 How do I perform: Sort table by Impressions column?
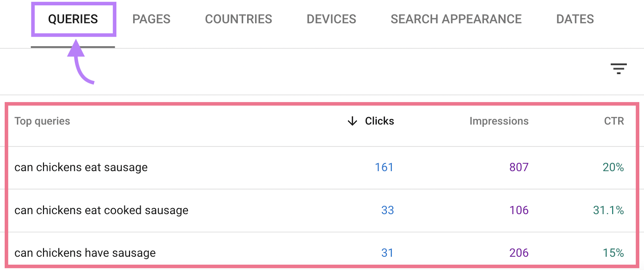point(499,121)
